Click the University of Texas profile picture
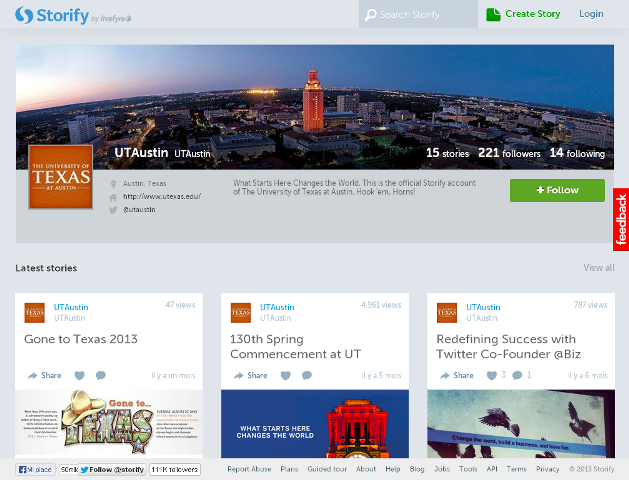 (x=61, y=177)
